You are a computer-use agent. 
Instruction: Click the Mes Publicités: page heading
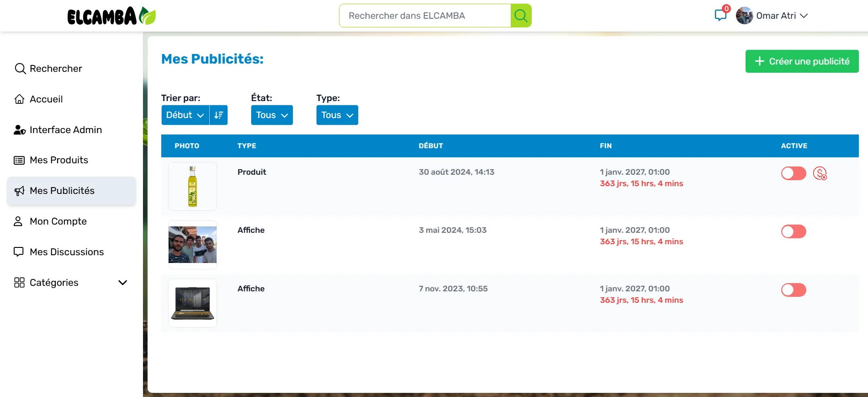pos(212,59)
